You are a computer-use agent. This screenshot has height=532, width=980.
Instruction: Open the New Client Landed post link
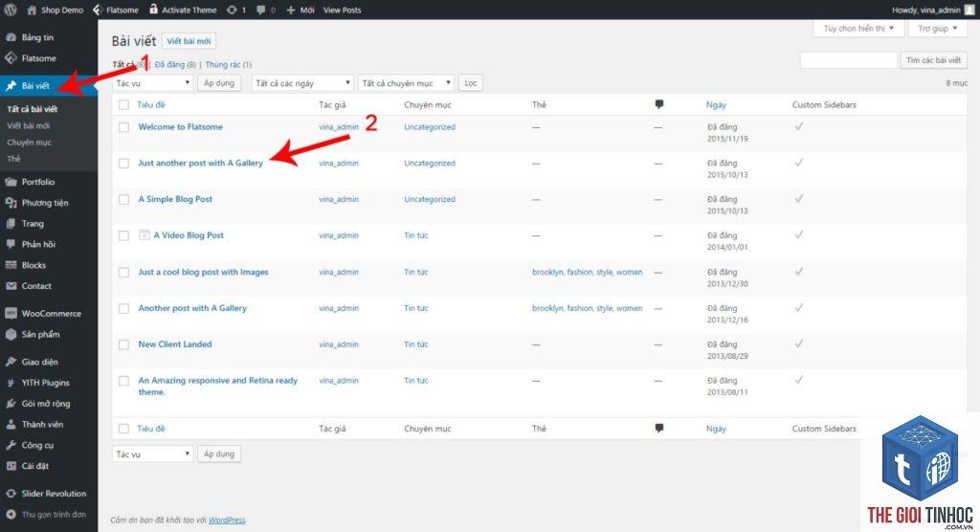[x=175, y=344]
